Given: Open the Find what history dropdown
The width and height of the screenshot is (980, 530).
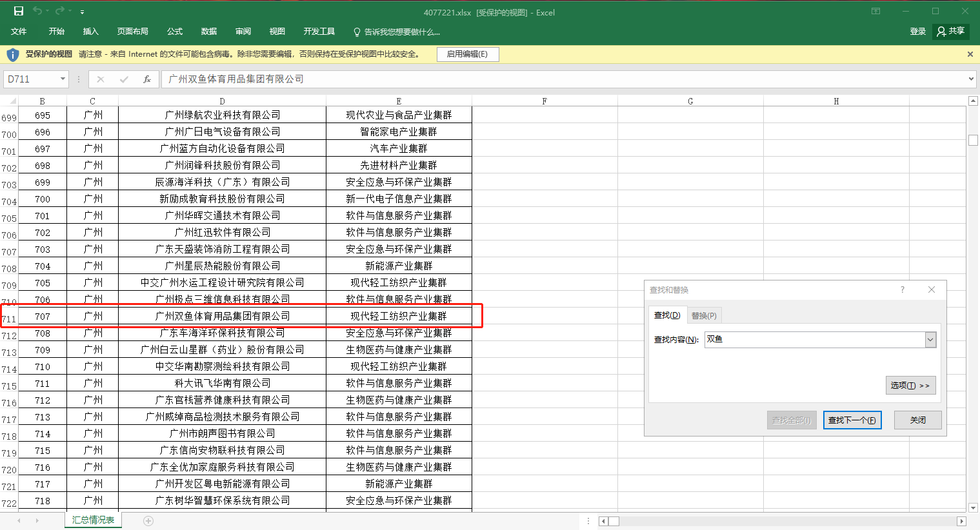Looking at the screenshot, I should coord(930,340).
